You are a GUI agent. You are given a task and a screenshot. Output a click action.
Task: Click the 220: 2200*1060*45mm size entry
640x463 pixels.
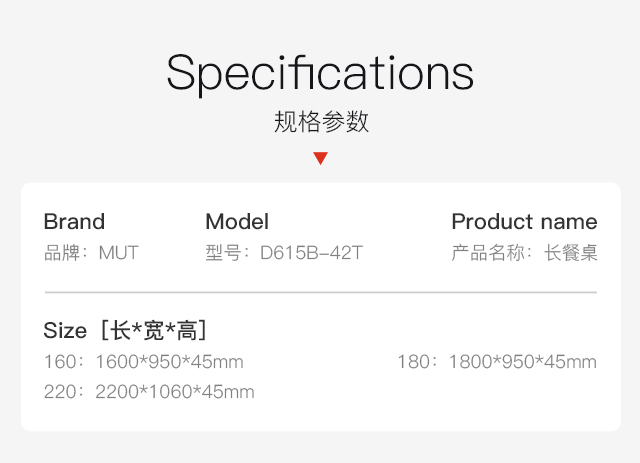click(149, 392)
